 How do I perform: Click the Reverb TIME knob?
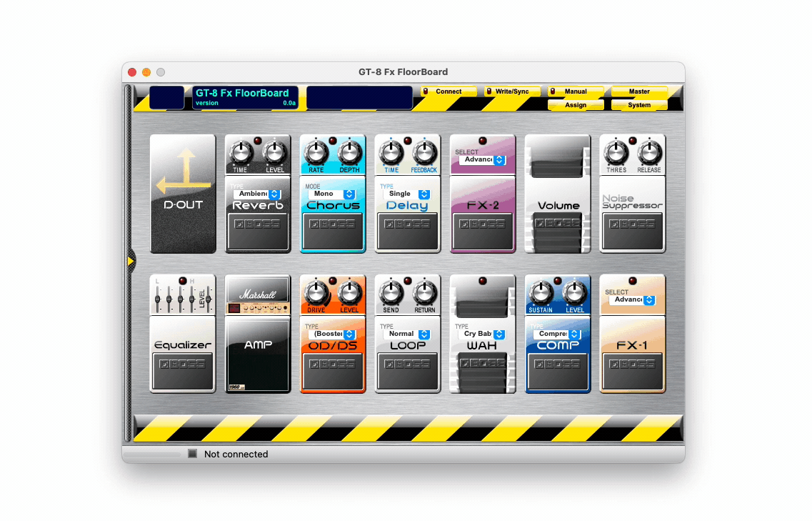241,152
